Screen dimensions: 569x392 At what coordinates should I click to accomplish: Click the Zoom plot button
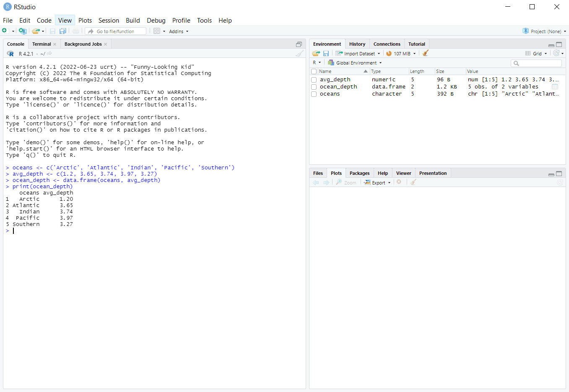point(346,182)
